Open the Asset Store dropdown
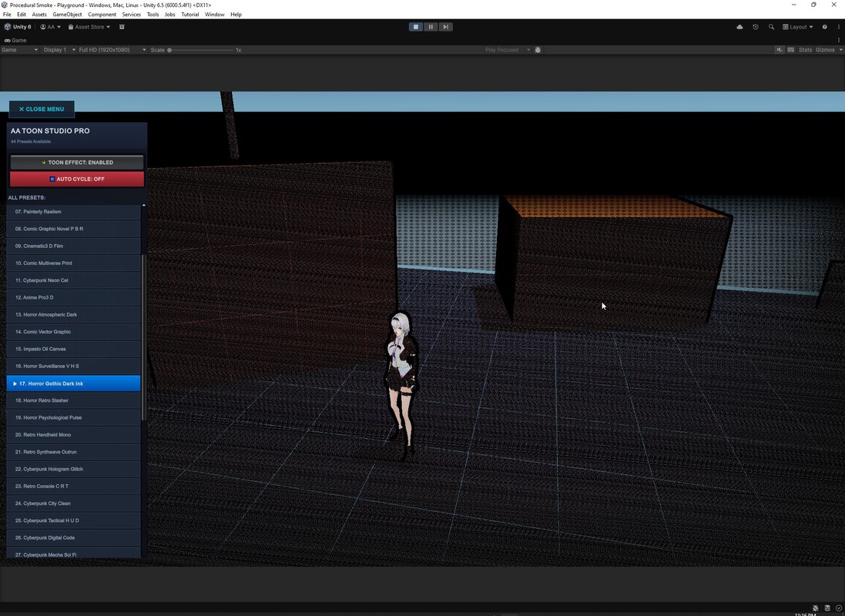The width and height of the screenshot is (845, 616). click(x=89, y=27)
